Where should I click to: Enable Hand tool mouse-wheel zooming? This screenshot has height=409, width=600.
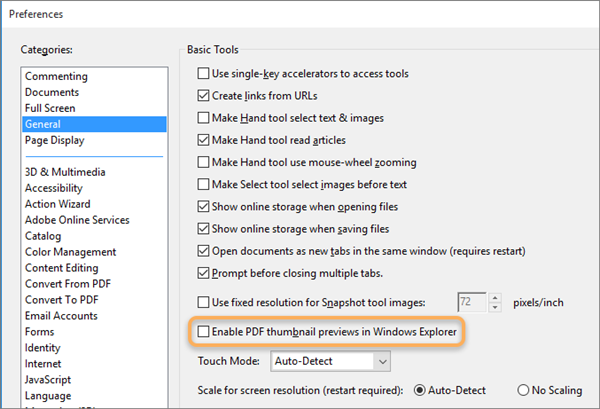point(205,162)
